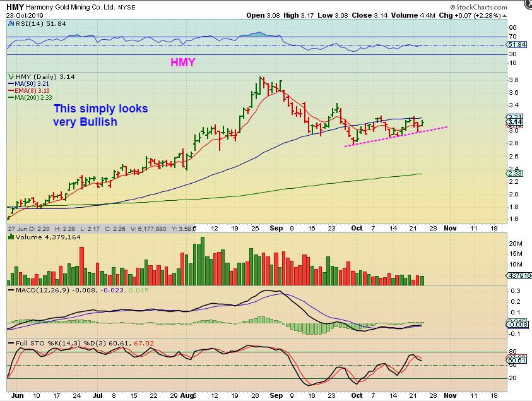Click the 'This simply looks very Bullish' note

[101, 115]
